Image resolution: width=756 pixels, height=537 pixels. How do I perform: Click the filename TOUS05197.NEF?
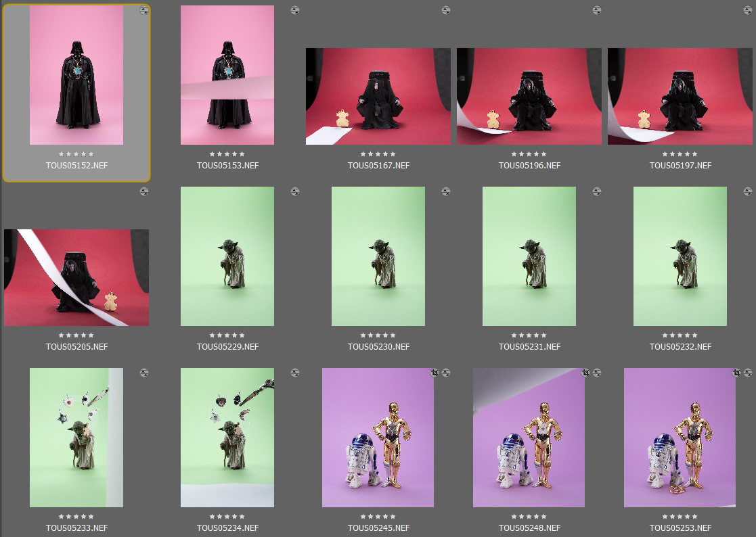click(x=680, y=165)
